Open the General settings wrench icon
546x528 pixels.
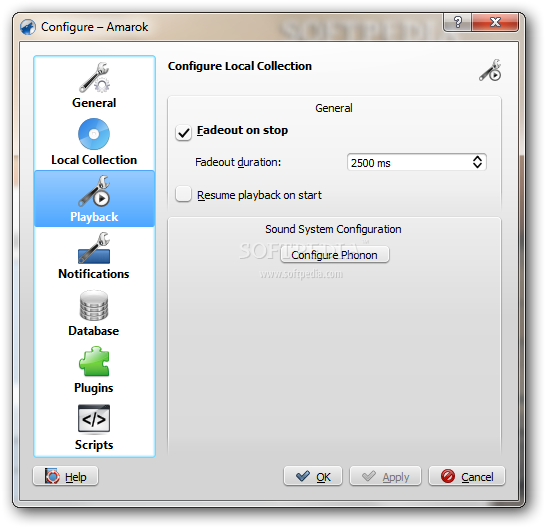pos(94,77)
